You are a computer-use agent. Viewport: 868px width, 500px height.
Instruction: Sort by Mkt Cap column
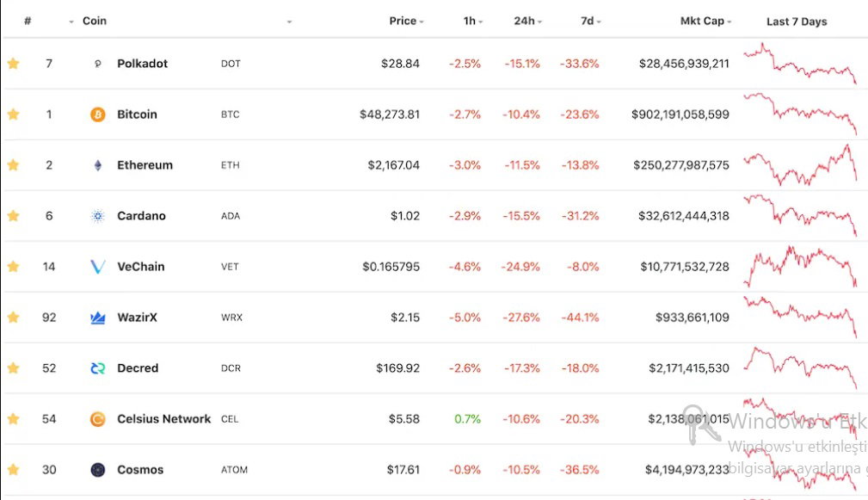(x=705, y=21)
